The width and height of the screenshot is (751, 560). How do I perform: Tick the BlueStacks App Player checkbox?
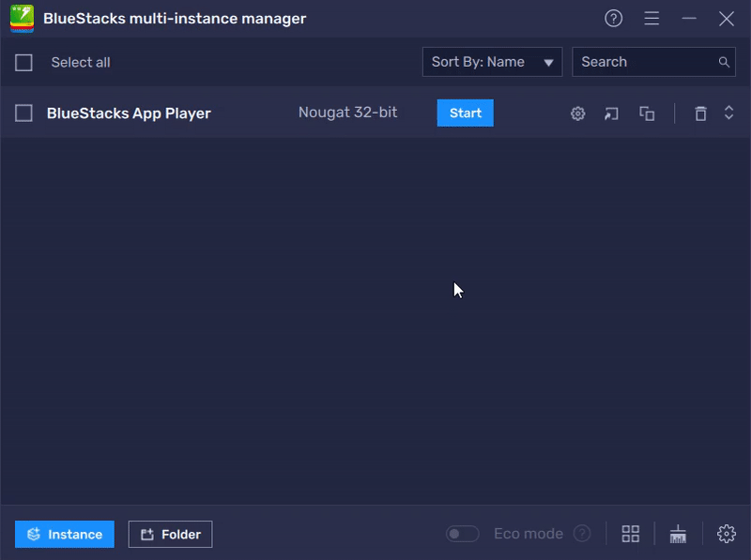point(23,114)
